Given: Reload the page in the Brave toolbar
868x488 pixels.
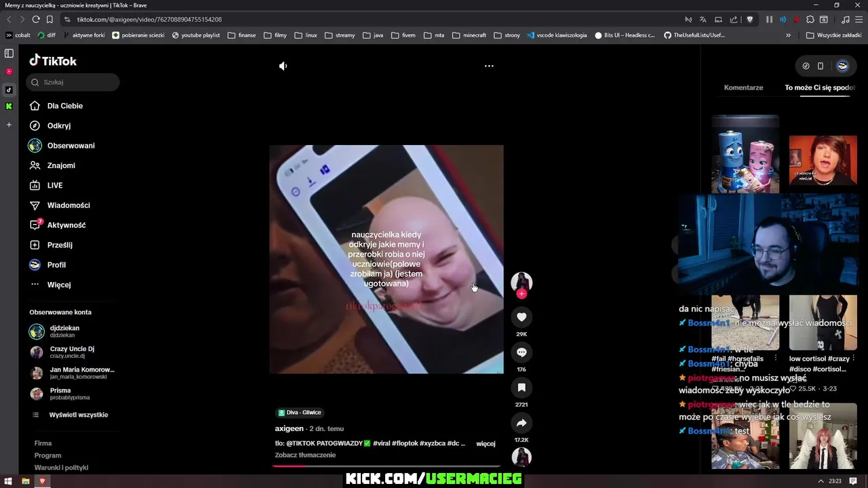Looking at the screenshot, I should (35, 20).
